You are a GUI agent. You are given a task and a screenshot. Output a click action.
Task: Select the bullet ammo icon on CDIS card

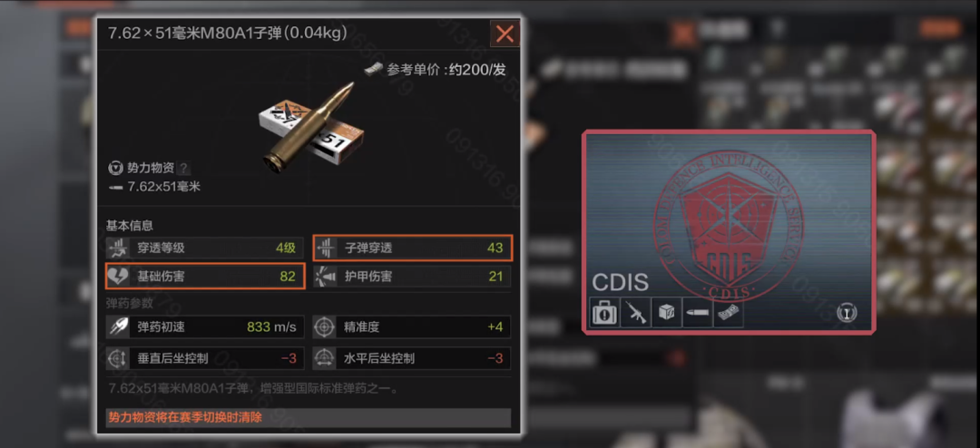coord(697,312)
